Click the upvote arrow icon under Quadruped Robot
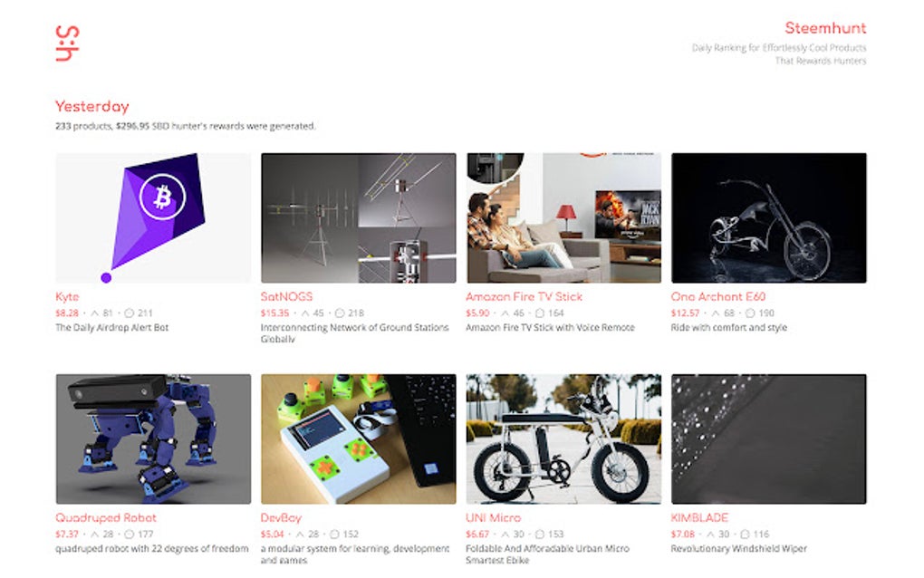Viewport: 924px width, 578px height. pyautogui.click(x=95, y=534)
